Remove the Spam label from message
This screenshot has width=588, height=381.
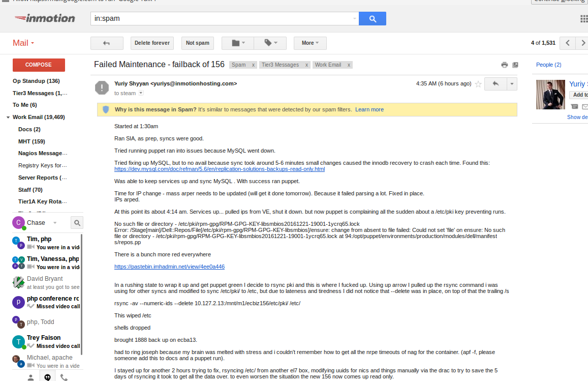pos(253,65)
